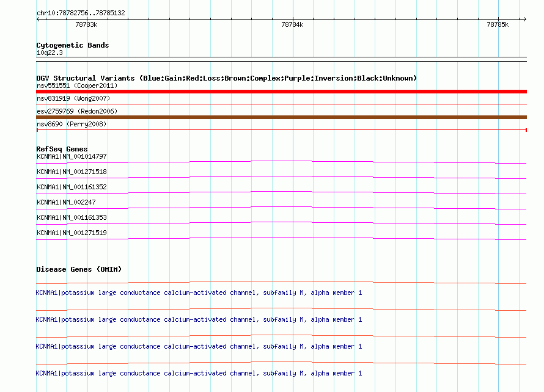Open KCNMA1|NM_001271518 transcript
The height and width of the screenshot is (392, 544).
coord(72,172)
